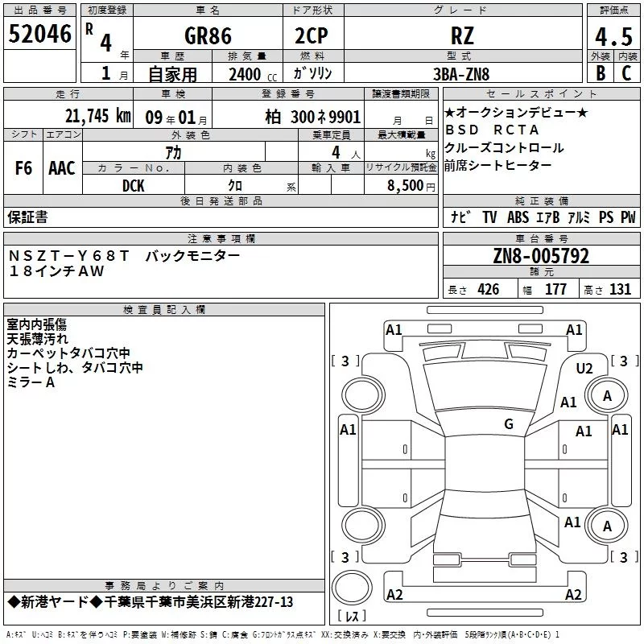Click the vehicle history value 自家用
The image size is (644, 644).
[172, 74]
